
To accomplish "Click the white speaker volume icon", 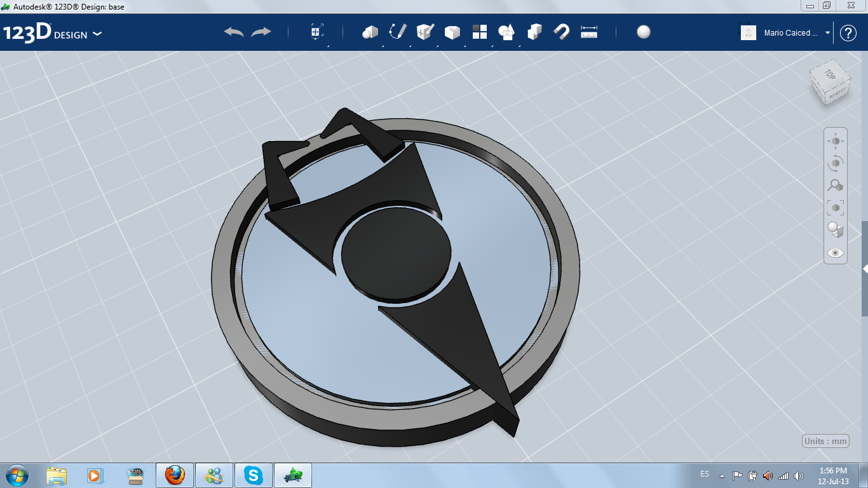I will (798, 475).
